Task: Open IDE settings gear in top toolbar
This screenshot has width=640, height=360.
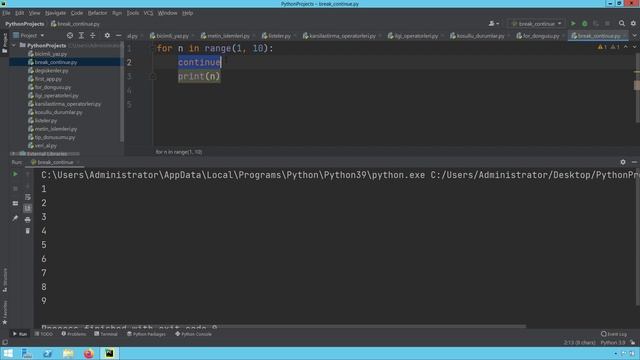Action: (633, 24)
